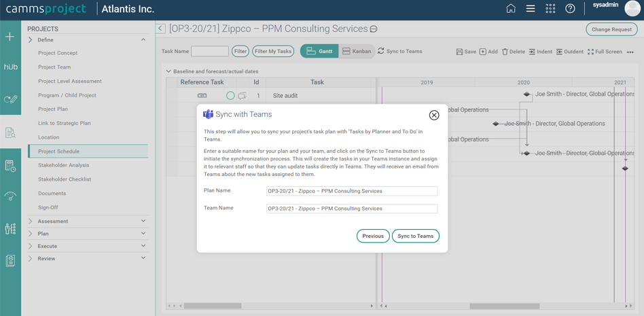Click the Filter button
This screenshot has width=644, height=316.
tap(240, 52)
